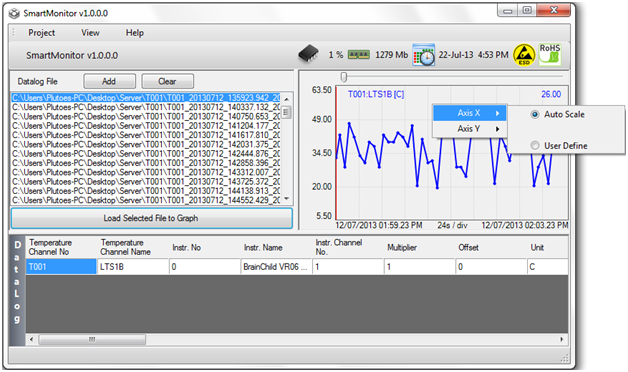Click the graph time slider thumb
The height and width of the screenshot is (372, 628).
pos(344,76)
